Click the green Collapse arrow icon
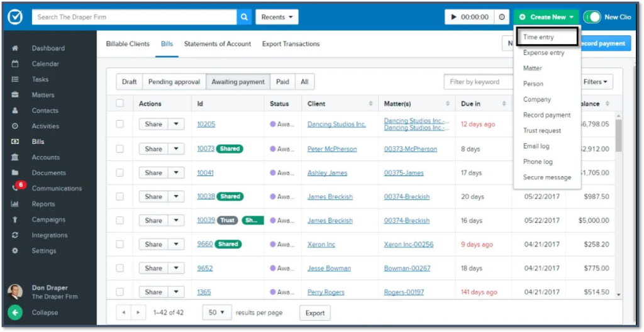The image size is (644, 332). coord(15,313)
